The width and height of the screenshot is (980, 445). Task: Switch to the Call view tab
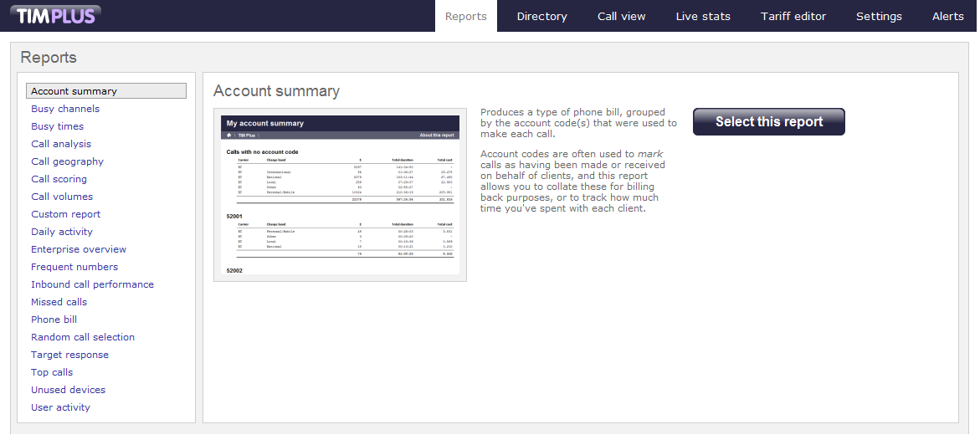point(621,16)
